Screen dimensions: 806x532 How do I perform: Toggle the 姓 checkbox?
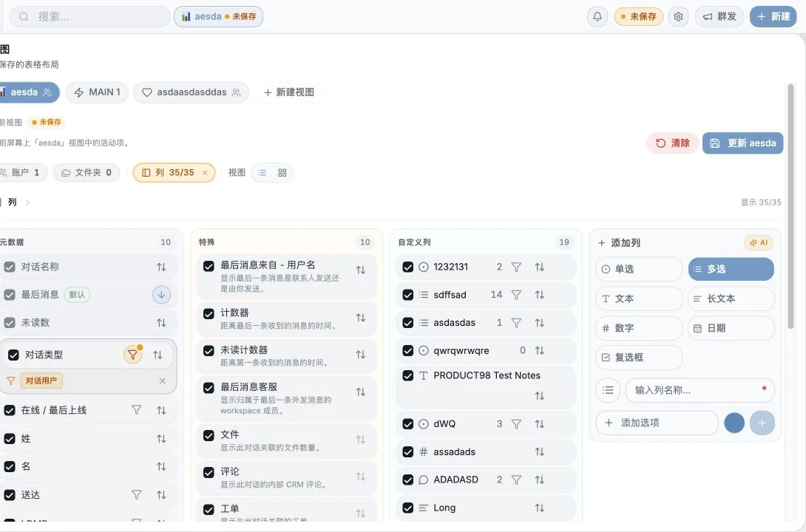pyautogui.click(x=10, y=439)
